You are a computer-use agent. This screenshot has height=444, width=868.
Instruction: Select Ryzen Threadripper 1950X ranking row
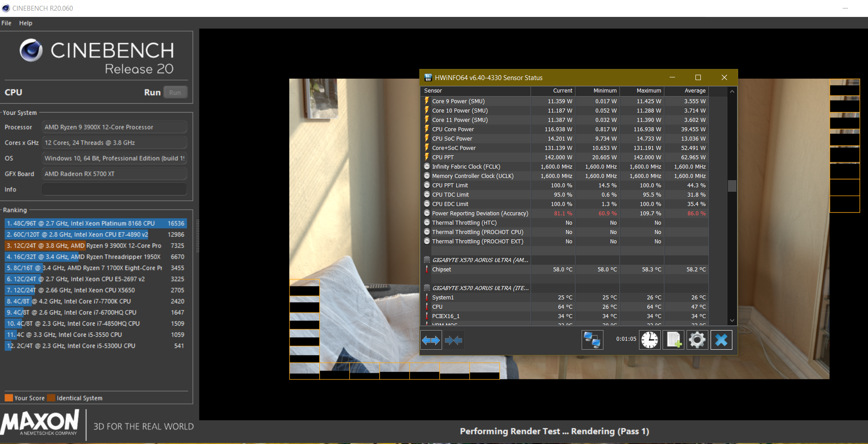click(96, 257)
